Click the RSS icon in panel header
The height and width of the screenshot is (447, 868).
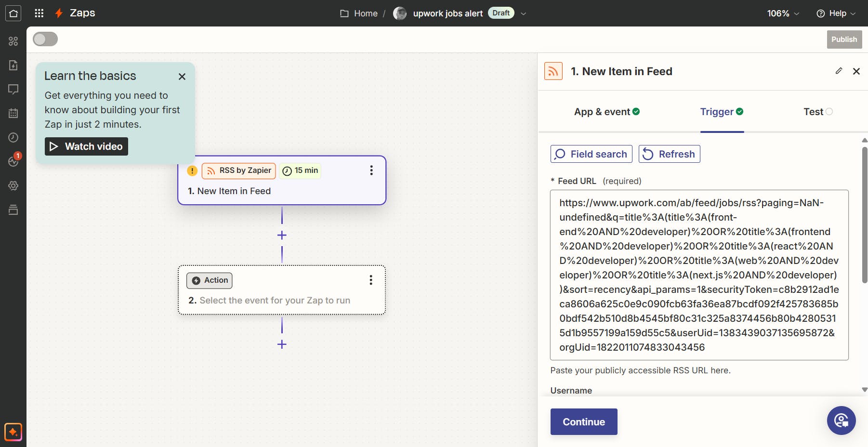pos(553,71)
